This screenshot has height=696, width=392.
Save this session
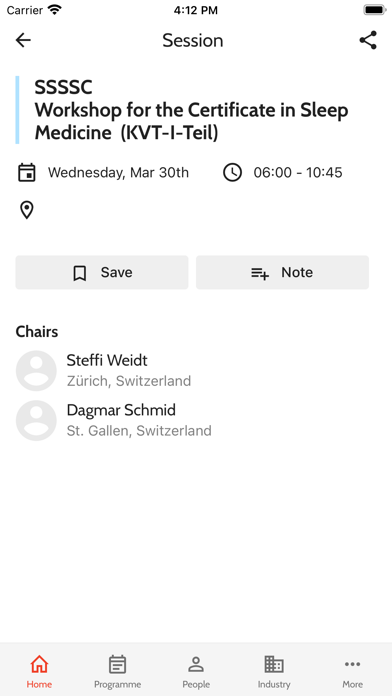(x=102, y=273)
